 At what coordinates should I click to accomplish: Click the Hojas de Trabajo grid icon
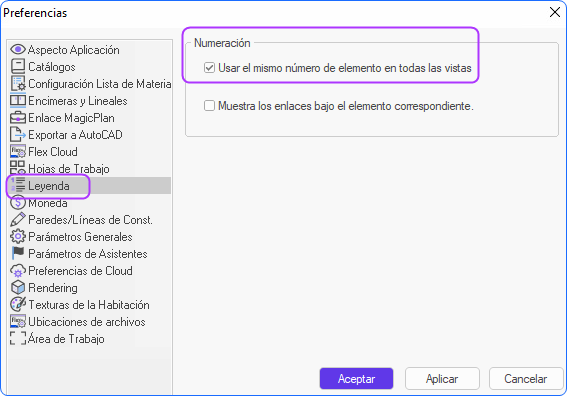pos(18,169)
